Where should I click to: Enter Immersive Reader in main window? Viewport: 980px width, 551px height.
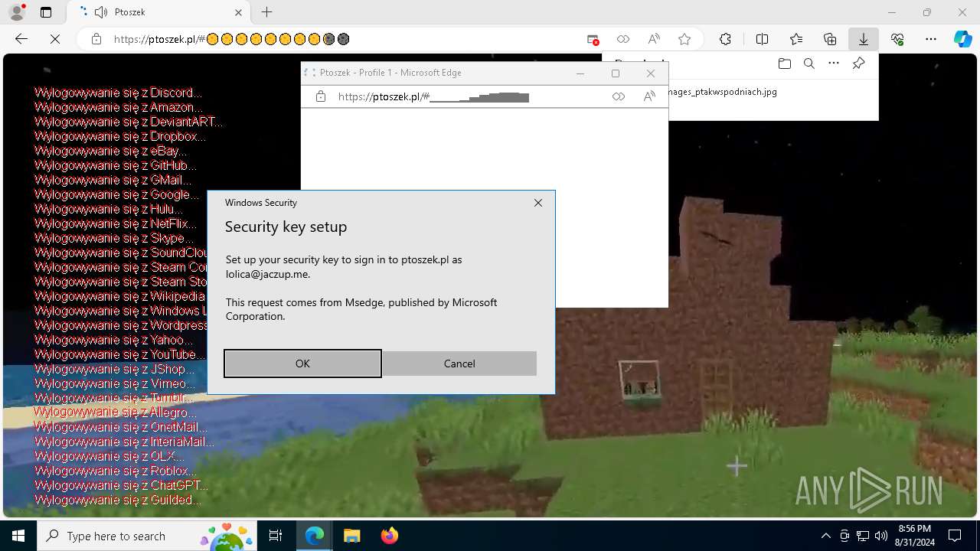(x=623, y=39)
